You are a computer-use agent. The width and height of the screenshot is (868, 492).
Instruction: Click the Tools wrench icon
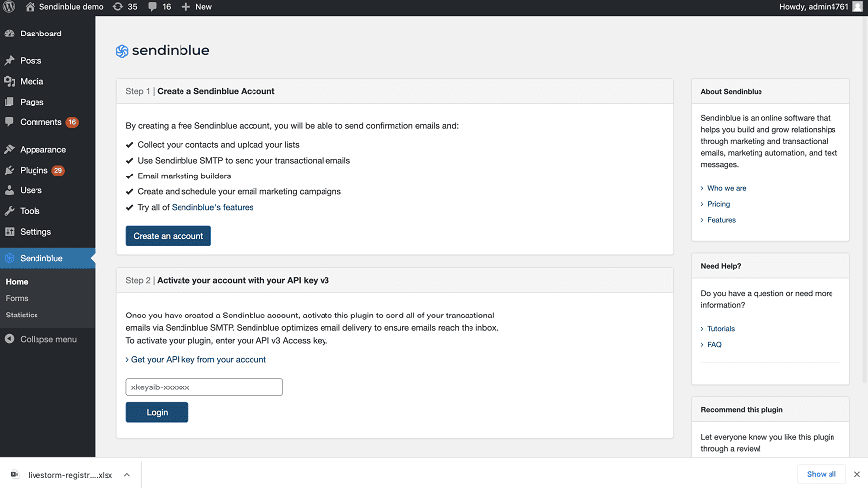pos(10,211)
